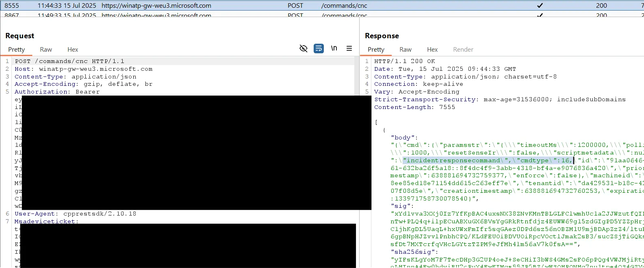This screenshot has height=268, width=644.
Task: Switch to the Response Raw tab
Action: coord(405,50)
